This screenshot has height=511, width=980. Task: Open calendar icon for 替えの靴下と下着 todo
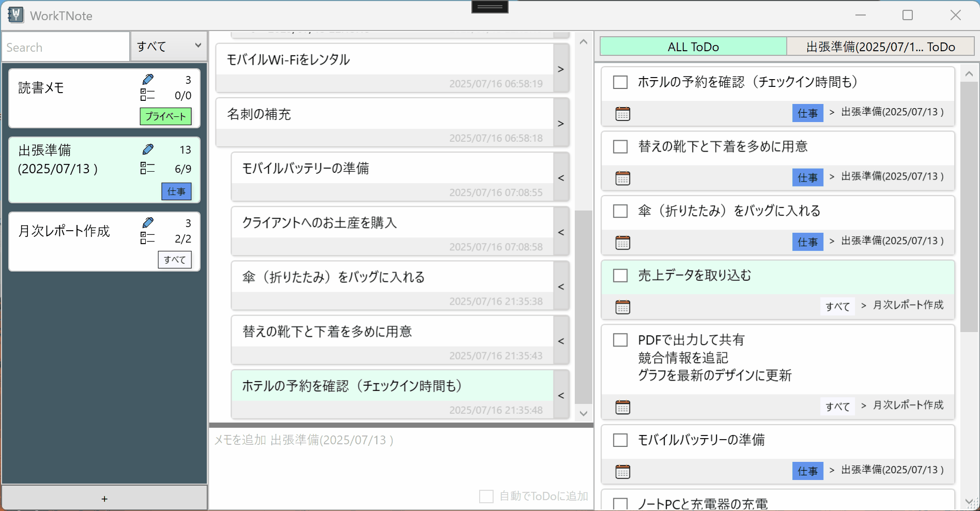point(623,178)
